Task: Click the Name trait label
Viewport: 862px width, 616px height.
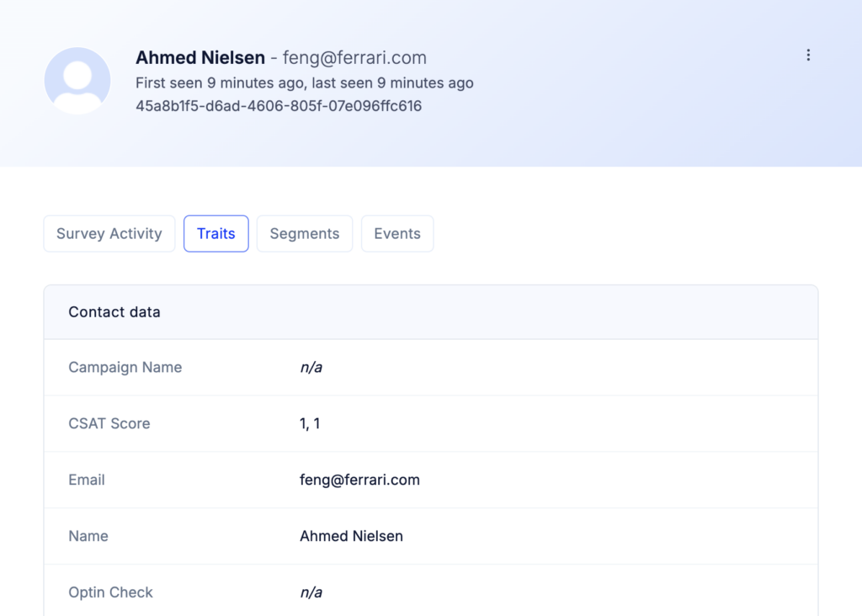Action: (88, 536)
